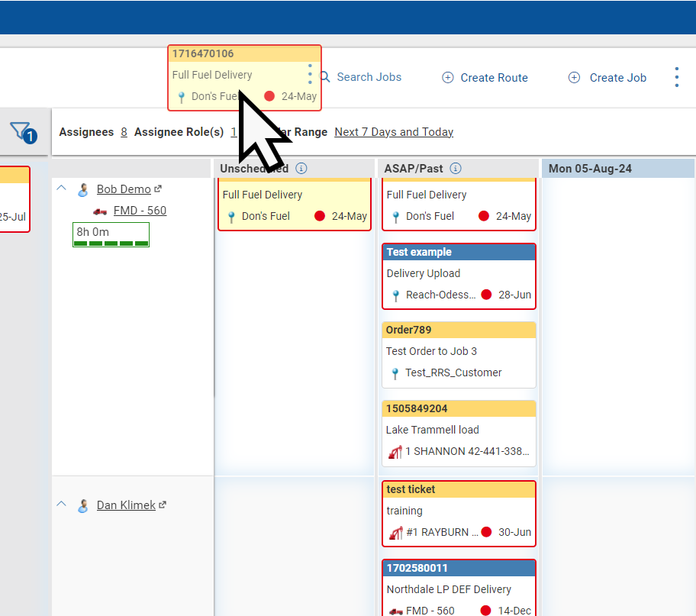The image size is (696, 616).
Task: Click the #1 RAYBURN well name text
Action: [x=442, y=532]
